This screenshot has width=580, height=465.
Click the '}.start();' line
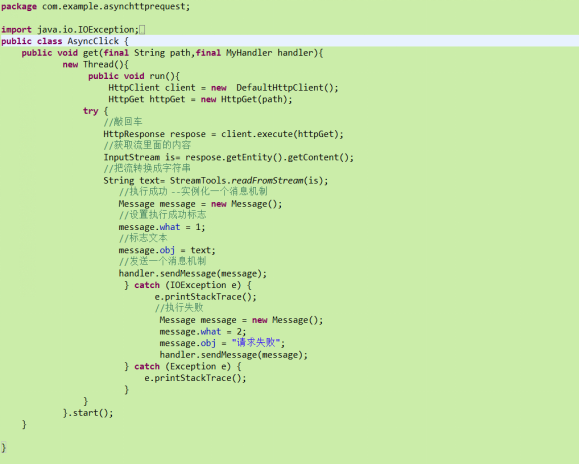(88, 413)
